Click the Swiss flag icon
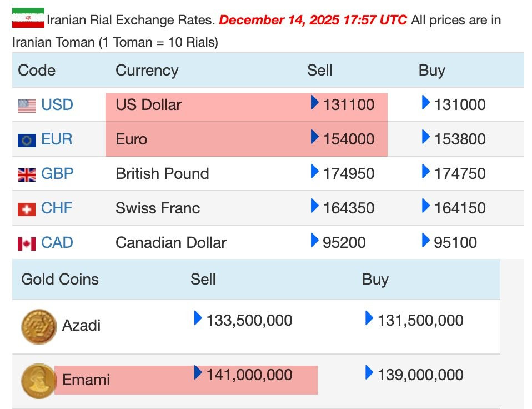The height and width of the screenshot is (409, 532). pos(27,210)
